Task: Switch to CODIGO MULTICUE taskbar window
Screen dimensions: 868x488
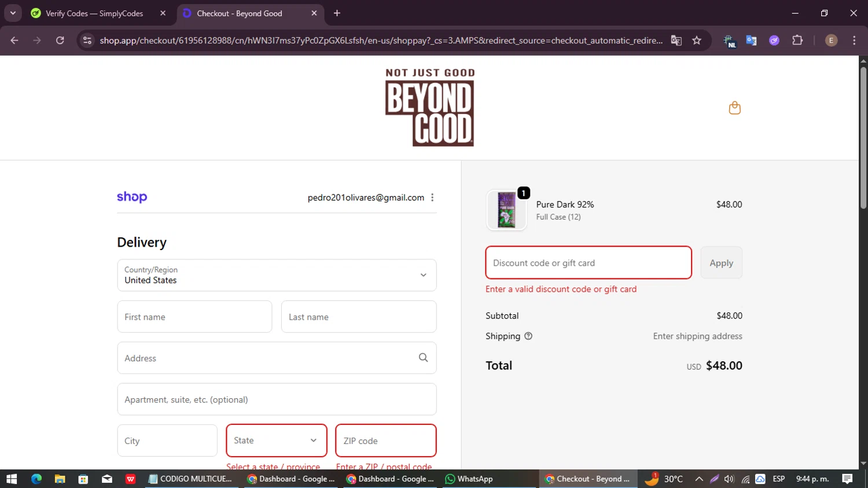Action: coord(193,479)
